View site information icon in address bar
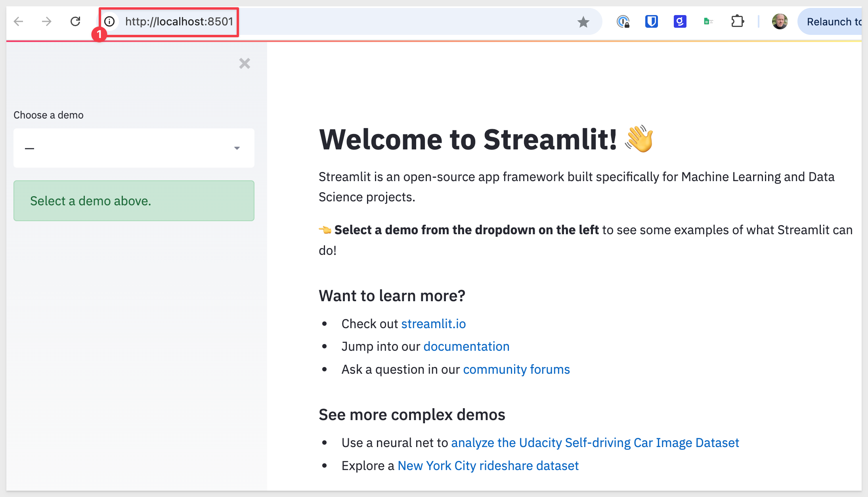 110,21
